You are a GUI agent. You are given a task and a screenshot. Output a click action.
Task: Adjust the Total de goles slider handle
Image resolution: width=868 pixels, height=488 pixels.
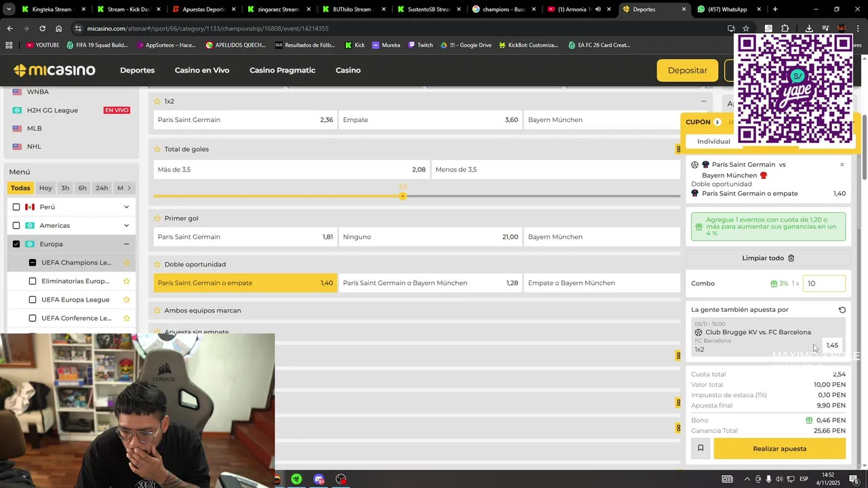(403, 196)
